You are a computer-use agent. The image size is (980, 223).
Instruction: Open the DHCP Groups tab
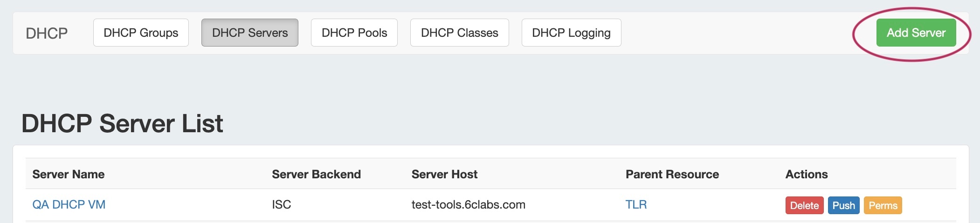141,33
